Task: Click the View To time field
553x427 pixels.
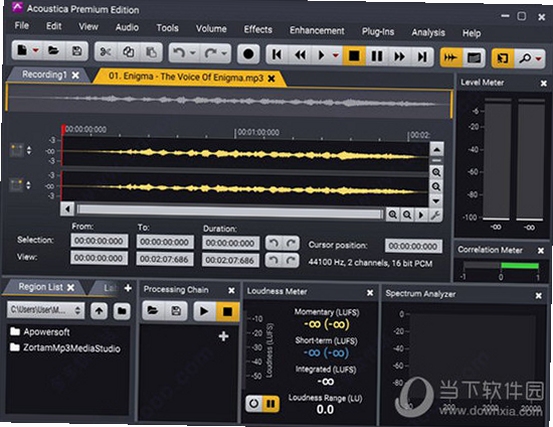Action: click(164, 260)
